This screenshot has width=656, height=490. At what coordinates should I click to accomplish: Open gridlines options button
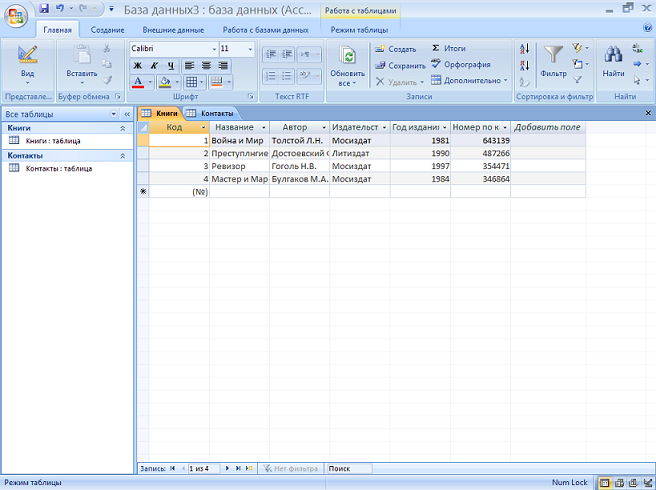(191, 82)
